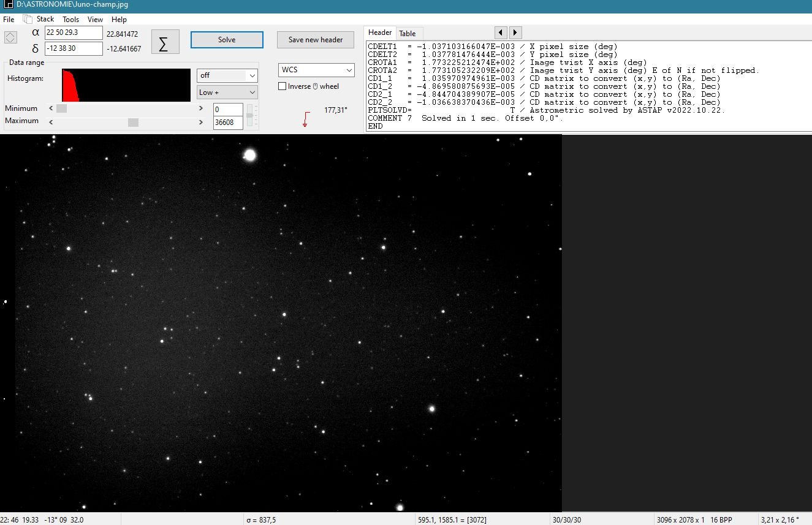
Task: Click the decimal declination value -12.641667
Action: pyautogui.click(x=124, y=49)
